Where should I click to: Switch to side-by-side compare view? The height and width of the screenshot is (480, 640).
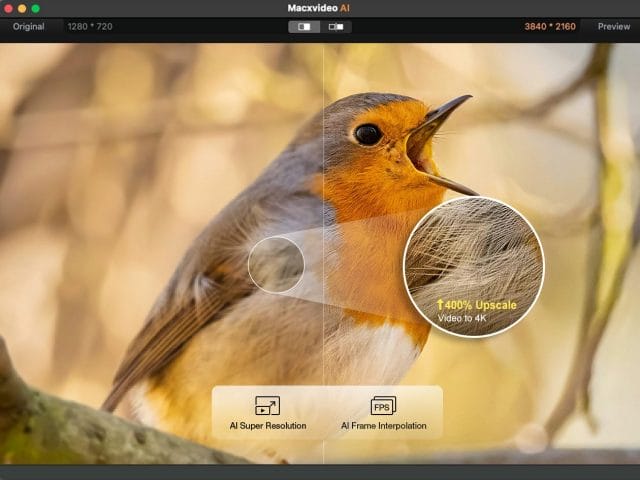pyautogui.click(x=335, y=26)
